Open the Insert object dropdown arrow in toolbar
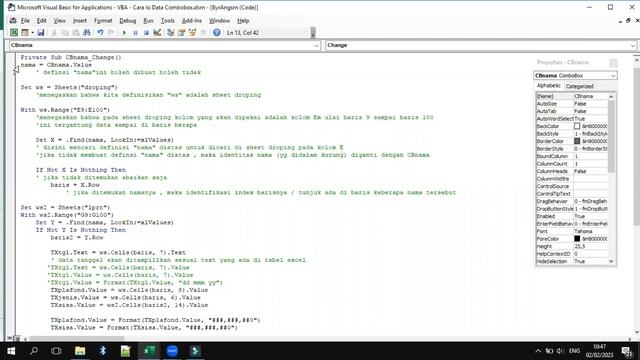The height and width of the screenshot is (360, 640). coord(32,32)
